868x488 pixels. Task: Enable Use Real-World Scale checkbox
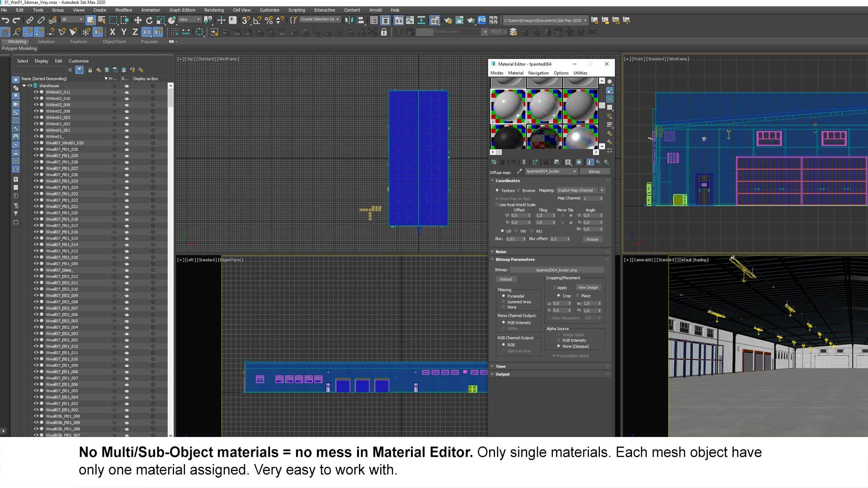[x=497, y=205]
